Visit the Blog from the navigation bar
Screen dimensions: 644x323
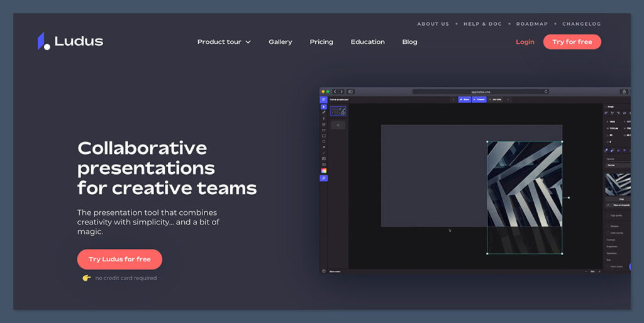tap(409, 42)
